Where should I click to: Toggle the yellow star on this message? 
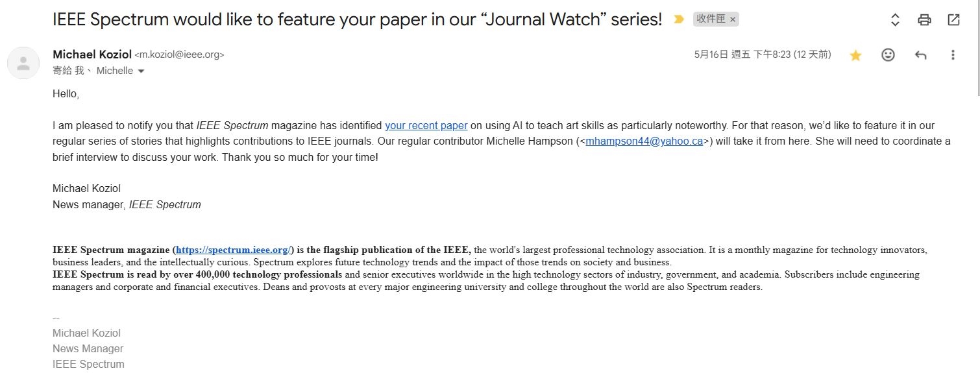click(x=855, y=55)
